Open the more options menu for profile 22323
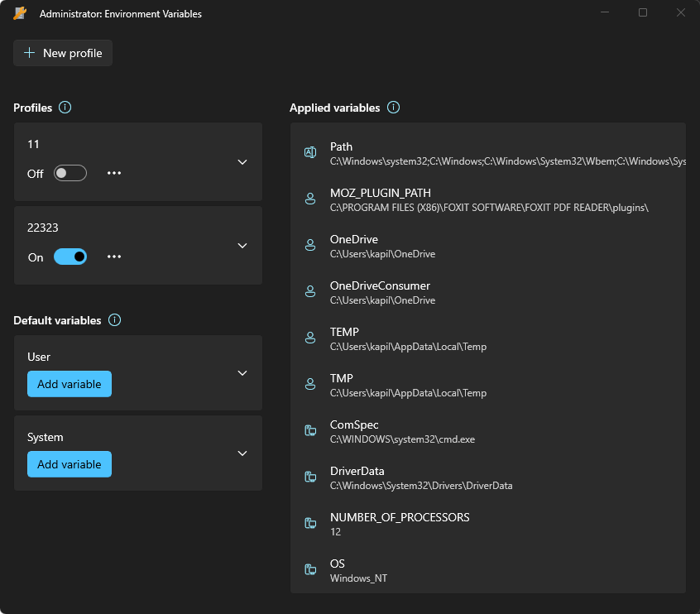This screenshot has height=614, width=700. (114, 257)
